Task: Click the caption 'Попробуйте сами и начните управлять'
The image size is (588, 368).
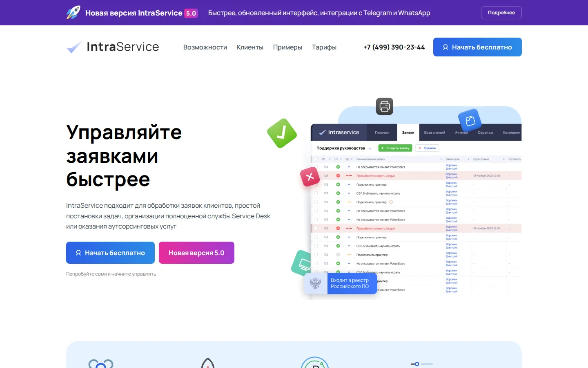Action: coord(111,274)
